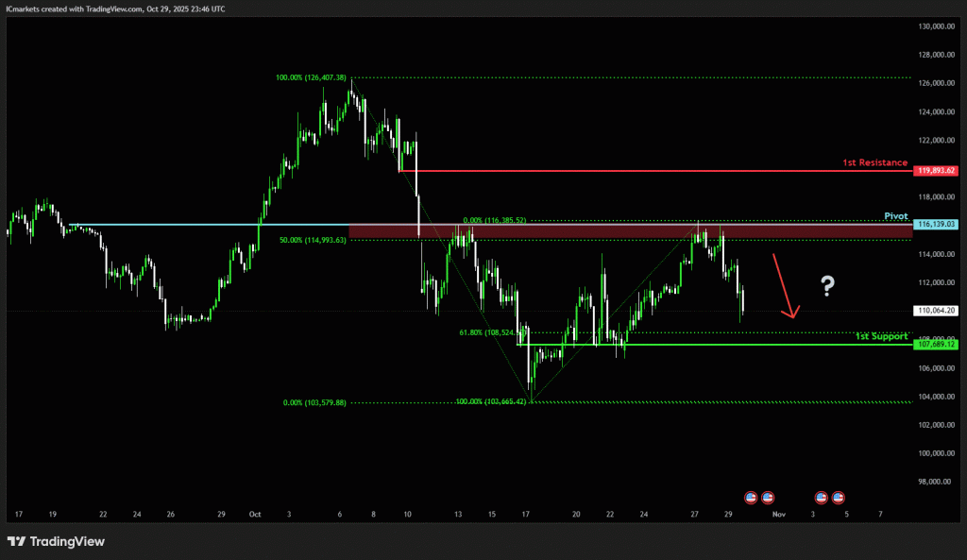Click the Oct label on the date axis

254,515
